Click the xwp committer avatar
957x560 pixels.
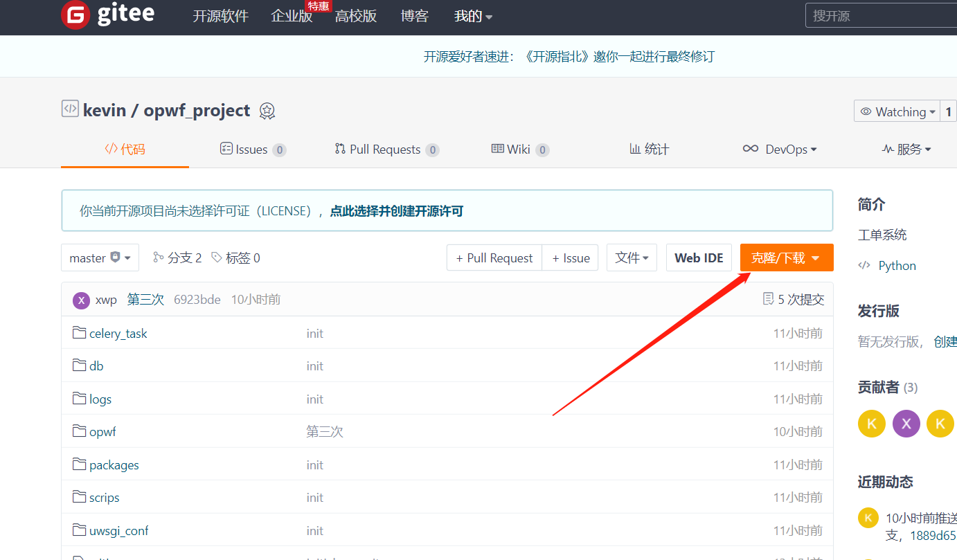82,300
